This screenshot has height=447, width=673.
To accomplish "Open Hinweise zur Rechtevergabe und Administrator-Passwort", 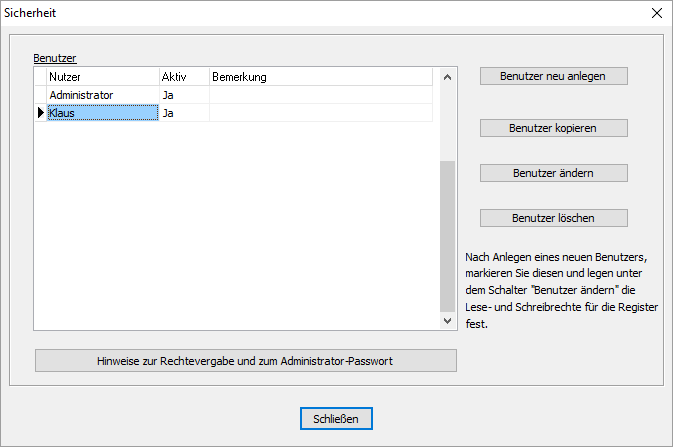I will (245, 360).
